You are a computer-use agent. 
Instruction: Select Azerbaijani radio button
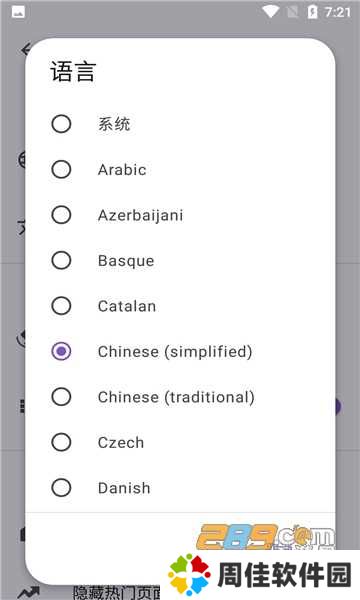(x=61, y=215)
